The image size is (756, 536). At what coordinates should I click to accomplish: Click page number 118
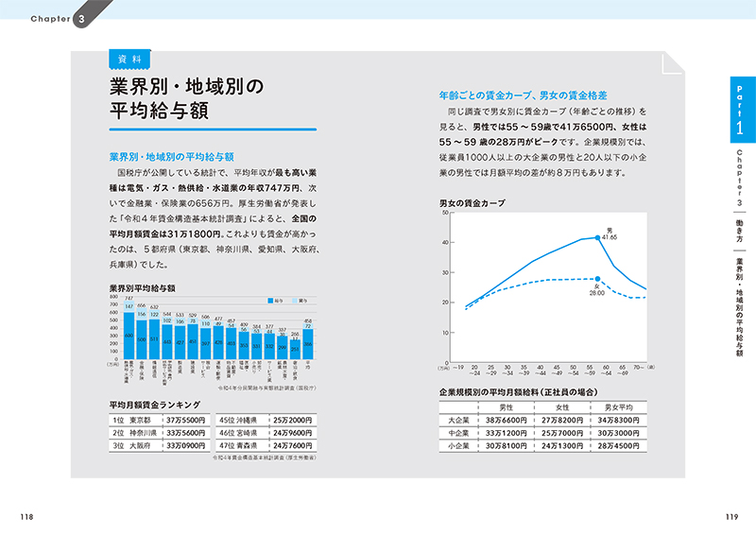[27, 515]
